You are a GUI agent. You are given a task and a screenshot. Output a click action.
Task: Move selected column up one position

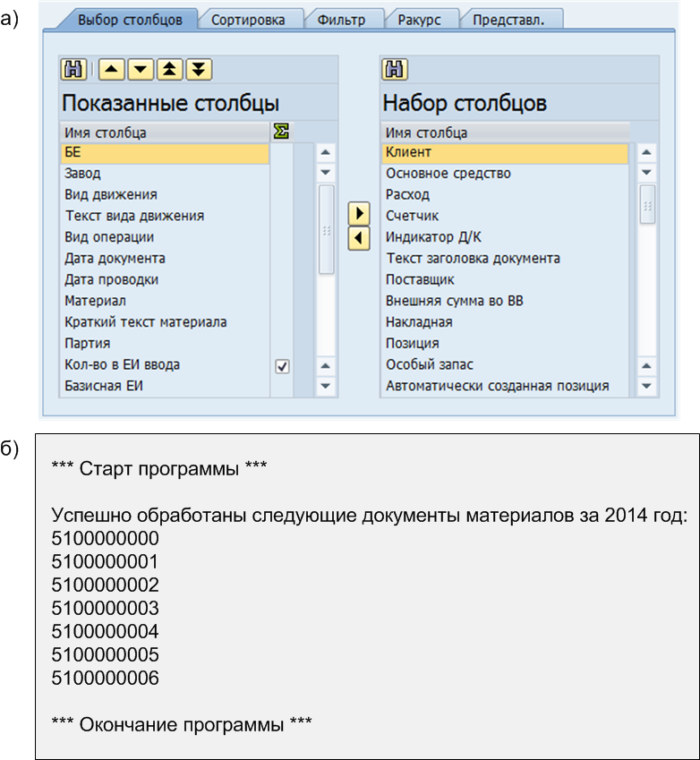tap(112, 69)
